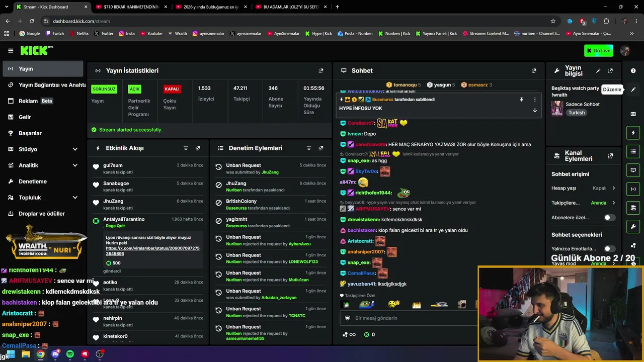
Task: Toggle the list icon widget in right sidebar
Action: coord(633,151)
